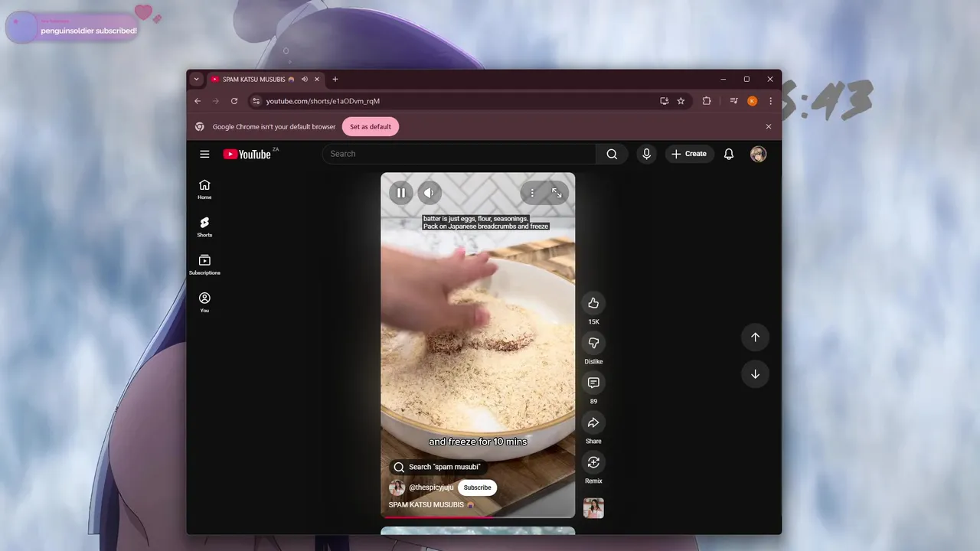Open the YouTube guide hamburger menu
The image size is (980, 551).
(x=204, y=154)
